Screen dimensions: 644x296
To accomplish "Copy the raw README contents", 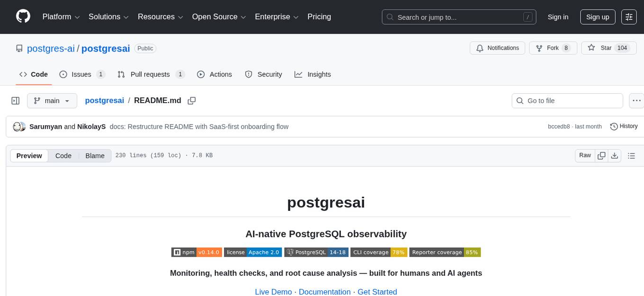I will click(601, 155).
